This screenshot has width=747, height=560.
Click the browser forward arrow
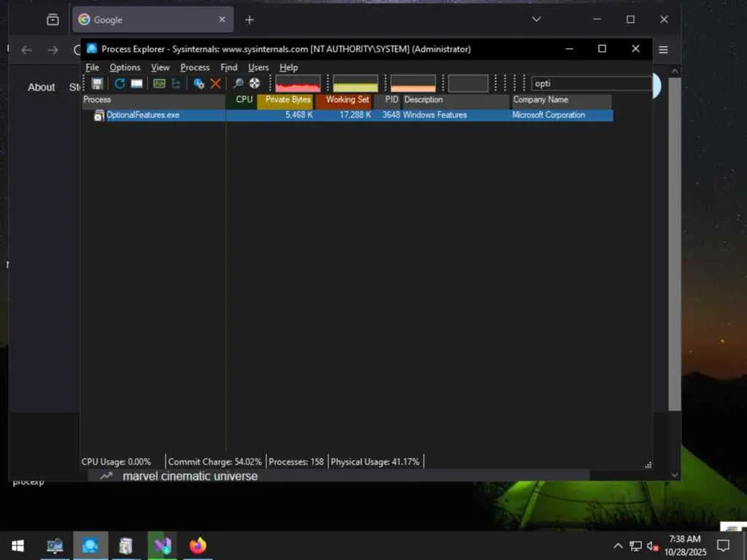(x=53, y=50)
